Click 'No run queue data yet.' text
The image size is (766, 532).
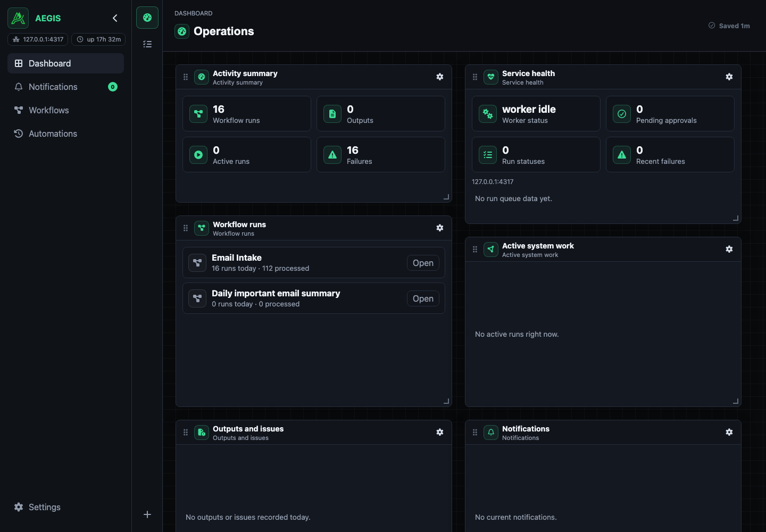click(513, 198)
